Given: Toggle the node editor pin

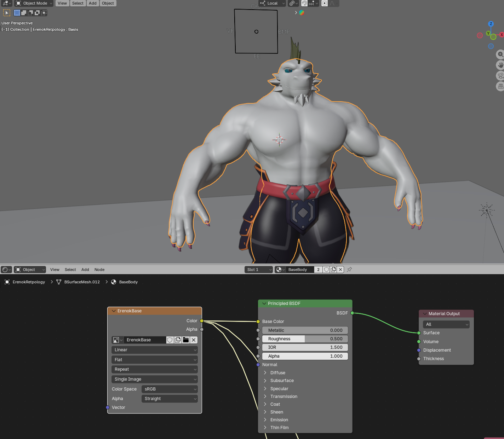Looking at the screenshot, I should pyautogui.click(x=349, y=270).
